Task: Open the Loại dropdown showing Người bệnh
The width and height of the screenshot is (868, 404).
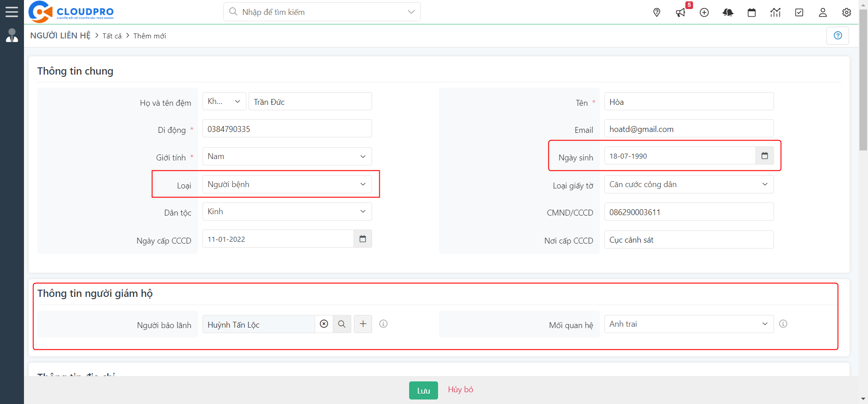Action: pos(287,184)
